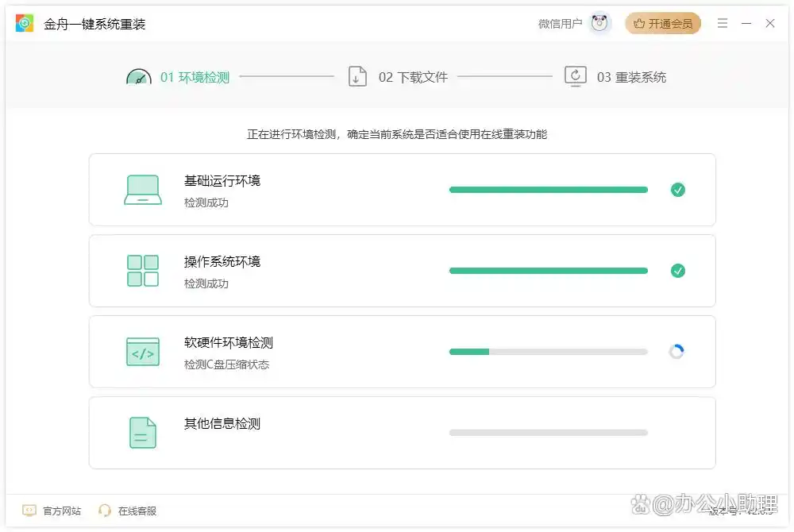Click the download icon of step 02 下载文件
The width and height of the screenshot is (794, 532).
coord(357,76)
